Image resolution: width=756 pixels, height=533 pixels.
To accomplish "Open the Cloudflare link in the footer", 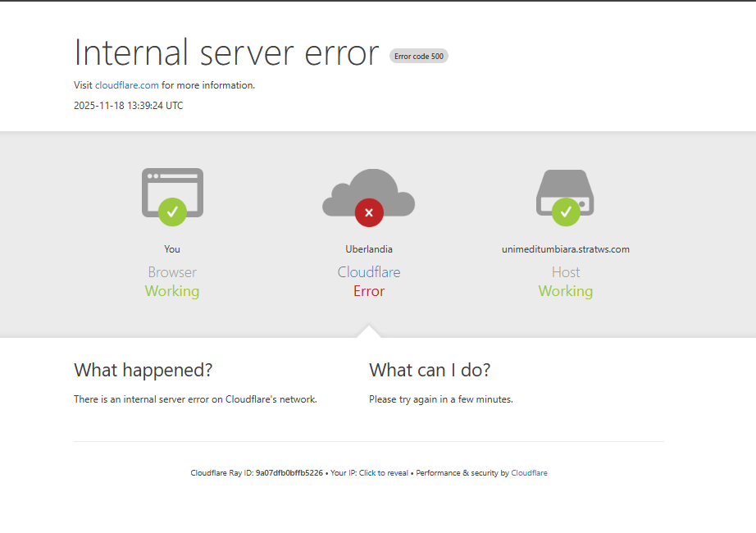I will [x=529, y=473].
